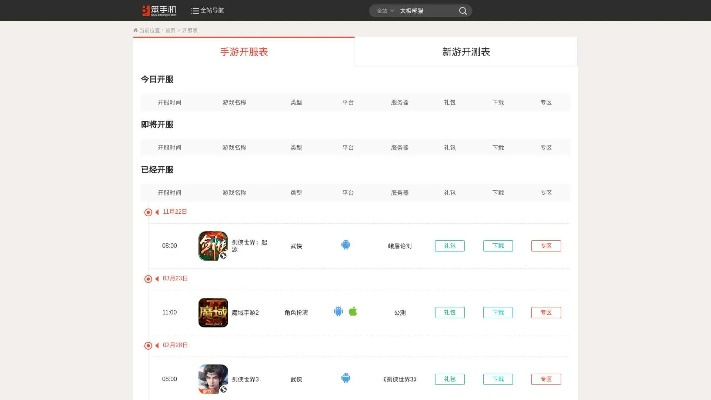Click Apple icon in 魔域手游2 row
The image size is (711, 400).
(x=353, y=312)
